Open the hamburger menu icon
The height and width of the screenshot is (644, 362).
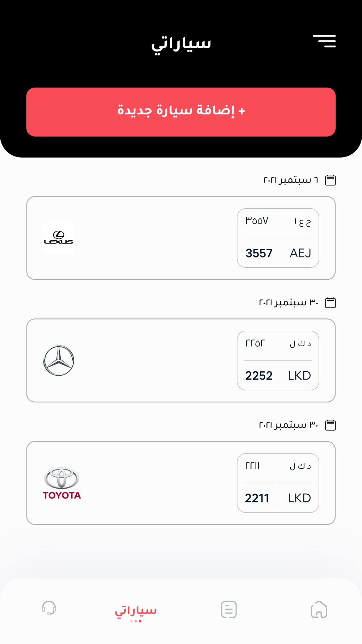pyautogui.click(x=324, y=41)
